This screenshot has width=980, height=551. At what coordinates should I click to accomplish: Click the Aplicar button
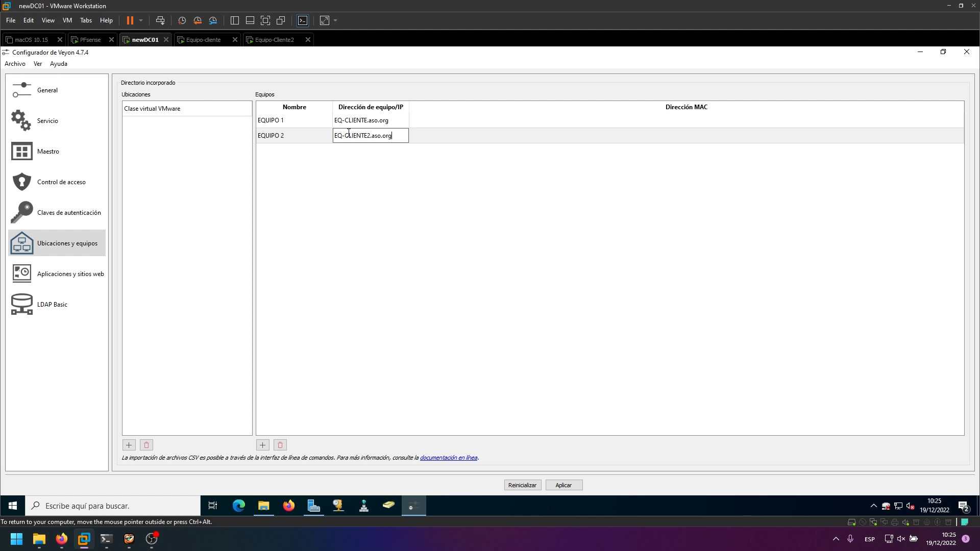point(563,485)
